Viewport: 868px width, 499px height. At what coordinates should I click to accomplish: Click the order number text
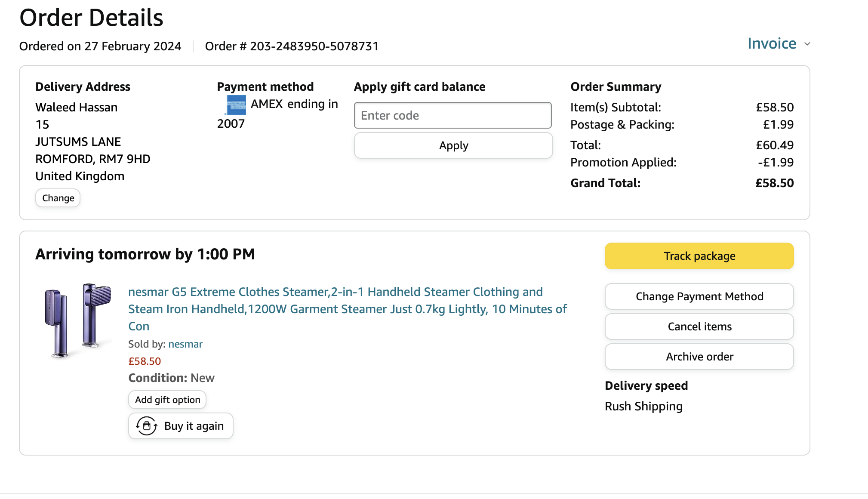pyautogui.click(x=292, y=46)
